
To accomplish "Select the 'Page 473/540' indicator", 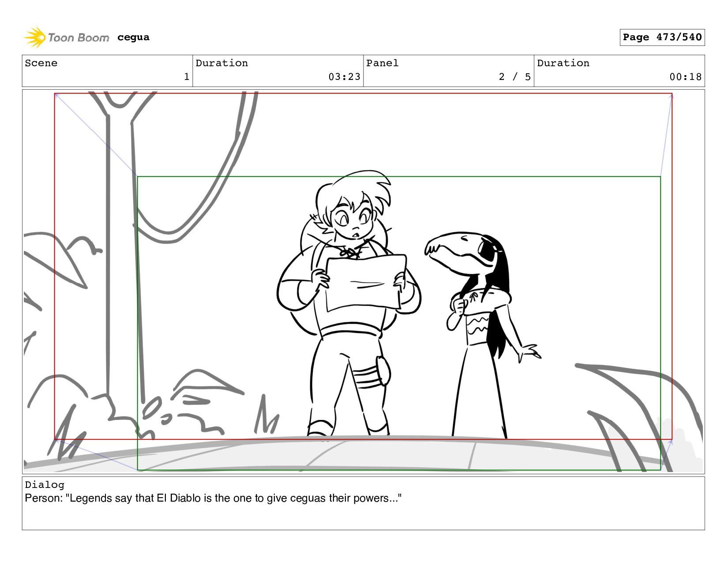I will point(662,37).
